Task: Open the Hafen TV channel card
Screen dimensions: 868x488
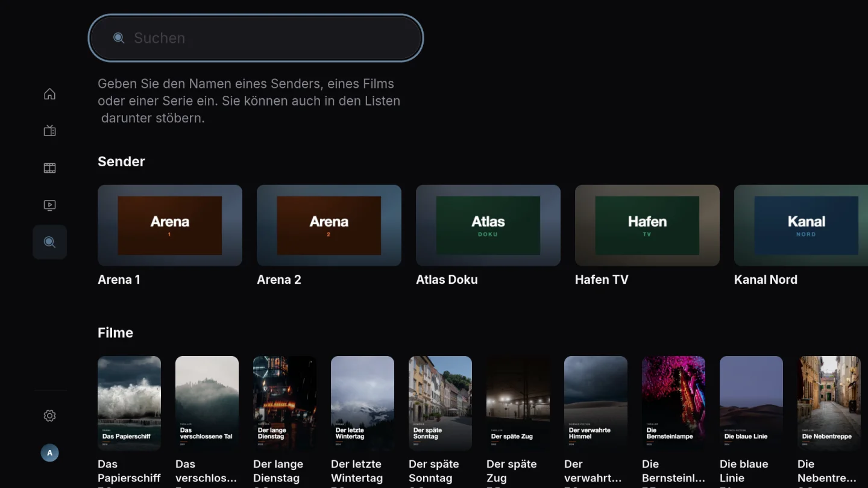Action: click(x=647, y=225)
